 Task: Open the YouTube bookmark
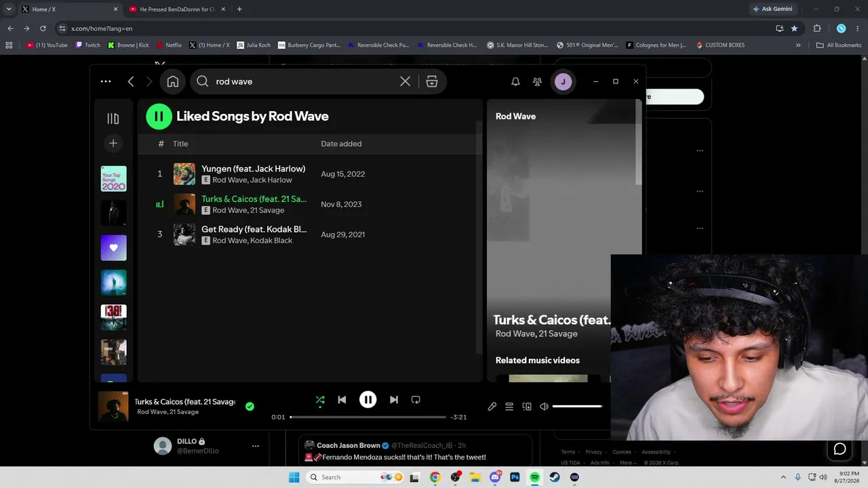coord(47,45)
